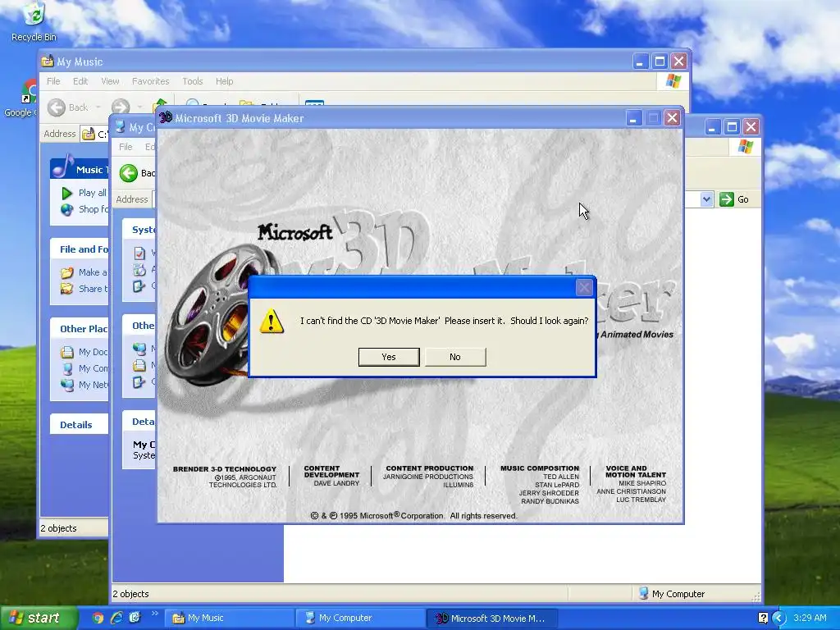
Task: Open address dropdown in My Computer window
Action: tap(706, 199)
